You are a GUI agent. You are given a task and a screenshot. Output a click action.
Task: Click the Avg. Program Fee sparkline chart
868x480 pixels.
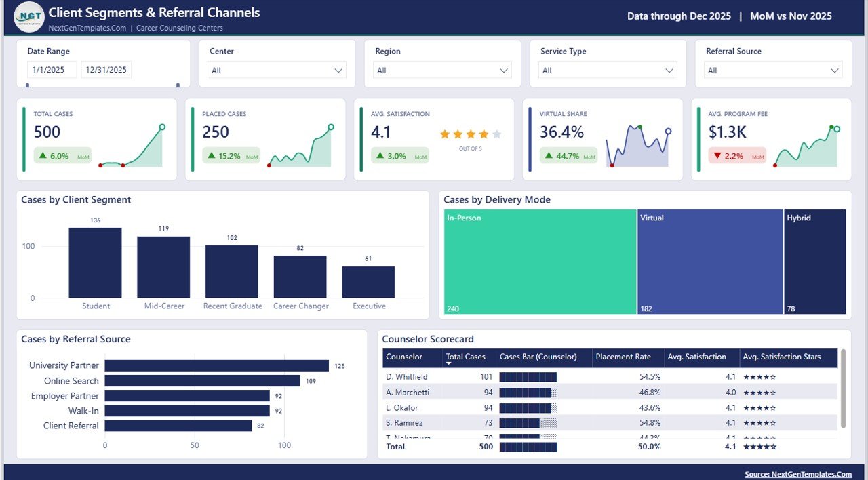(807, 146)
